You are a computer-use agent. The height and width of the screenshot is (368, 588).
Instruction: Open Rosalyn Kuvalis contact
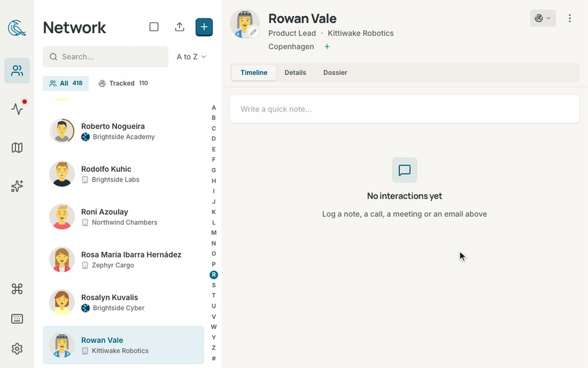tap(123, 302)
